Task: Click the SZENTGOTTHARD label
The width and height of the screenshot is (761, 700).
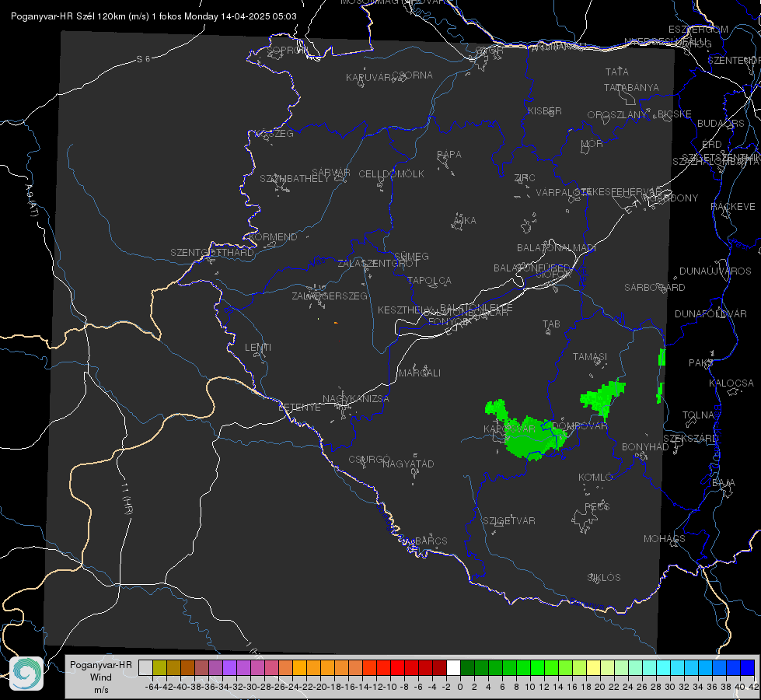Action: click(x=212, y=253)
